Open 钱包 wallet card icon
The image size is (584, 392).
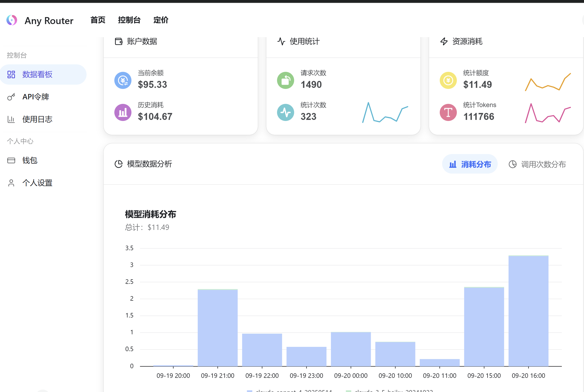click(11, 160)
